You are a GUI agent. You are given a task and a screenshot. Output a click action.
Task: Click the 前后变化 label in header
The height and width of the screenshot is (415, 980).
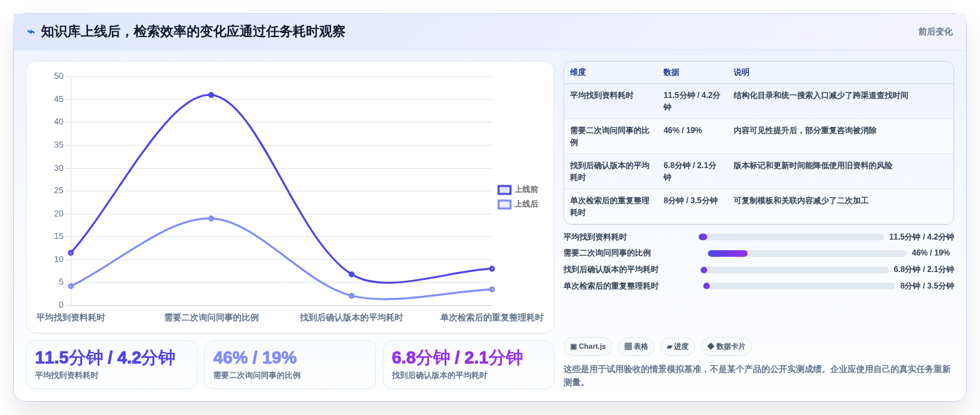click(935, 32)
